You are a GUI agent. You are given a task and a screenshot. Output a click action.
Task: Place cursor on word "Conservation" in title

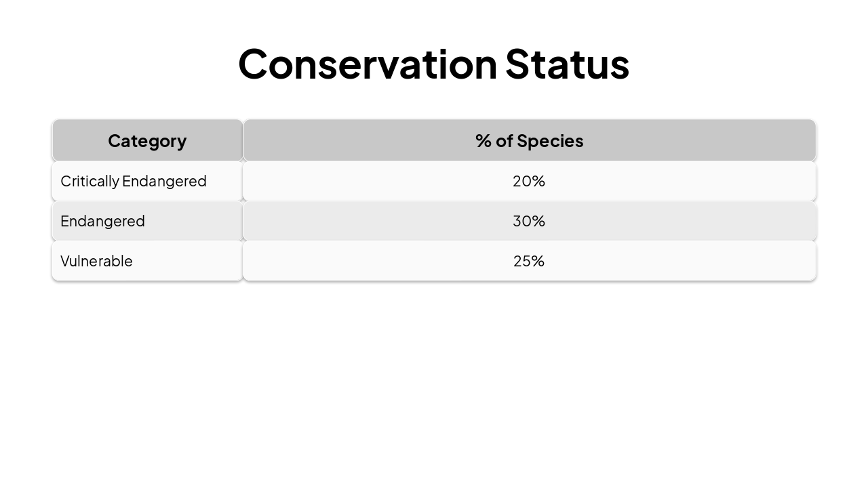(x=368, y=64)
